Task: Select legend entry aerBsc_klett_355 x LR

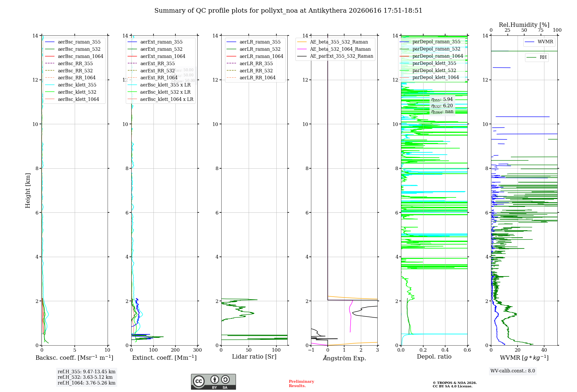Action: [159, 85]
